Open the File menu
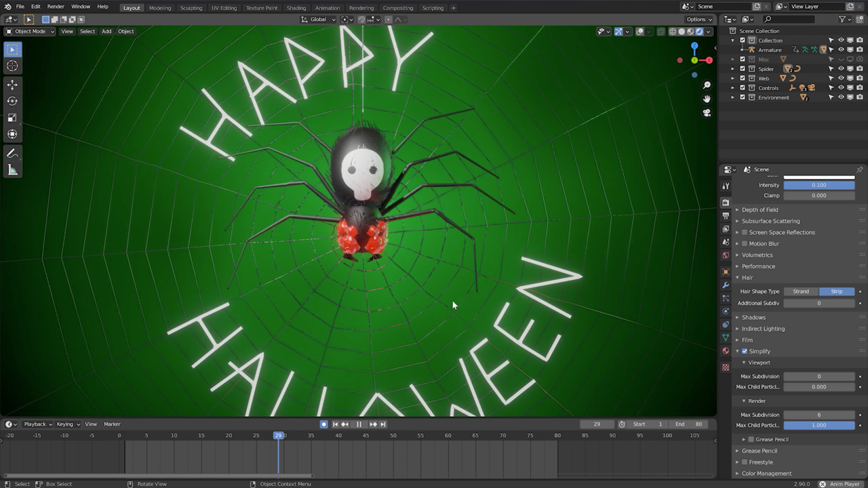The height and width of the screenshot is (488, 868). (20, 7)
